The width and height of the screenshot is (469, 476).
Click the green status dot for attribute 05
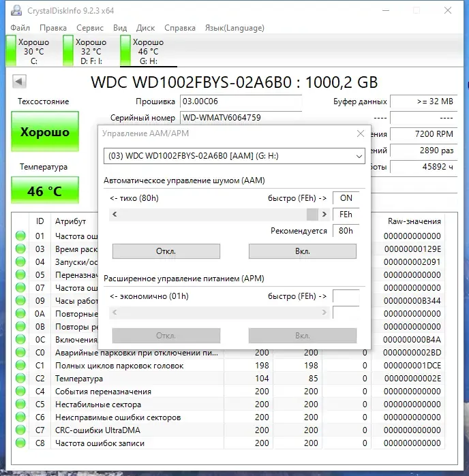point(20,274)
